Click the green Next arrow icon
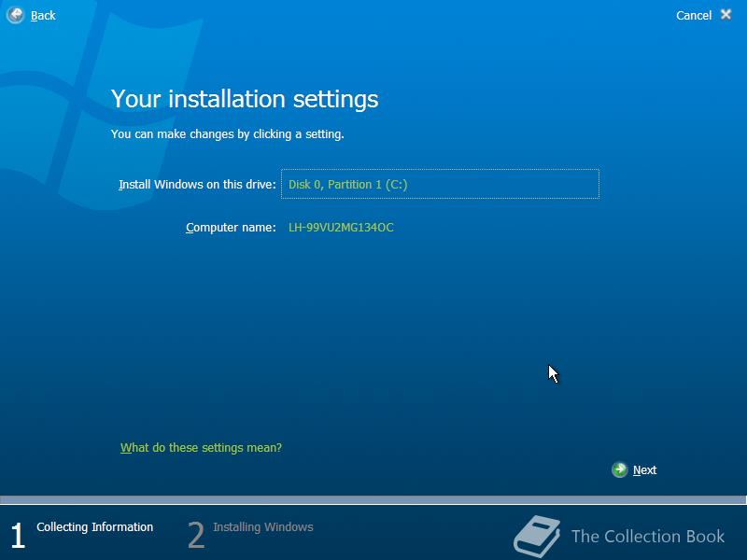Screen dimensions: 747x560 point(619,470)
